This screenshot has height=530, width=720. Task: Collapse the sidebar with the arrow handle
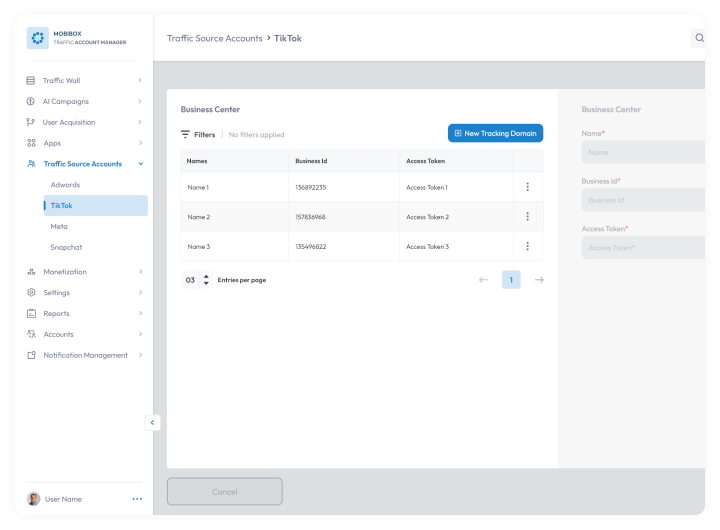pos(152,423)
